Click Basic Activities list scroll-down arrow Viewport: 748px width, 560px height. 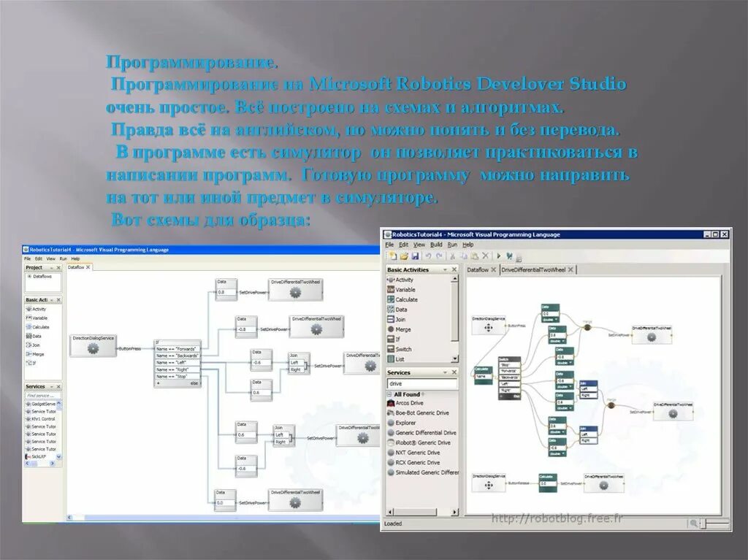454,358
